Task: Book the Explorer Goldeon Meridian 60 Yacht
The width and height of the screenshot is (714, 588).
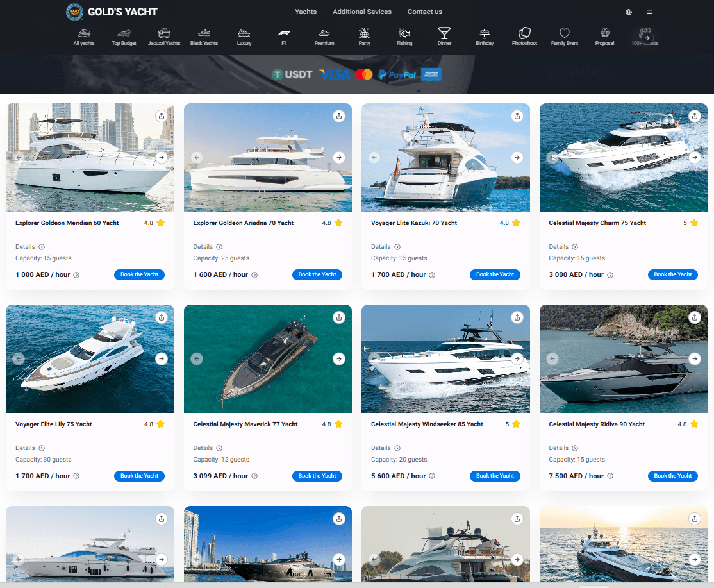Action: [x=139, y=274]
